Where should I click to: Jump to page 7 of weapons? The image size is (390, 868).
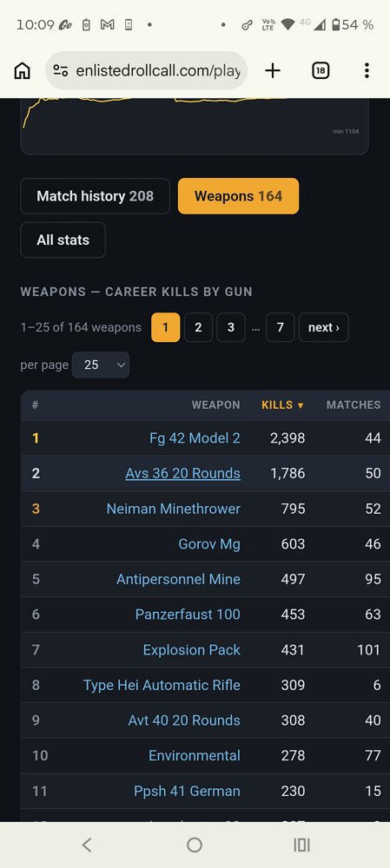tap(281, 327)
